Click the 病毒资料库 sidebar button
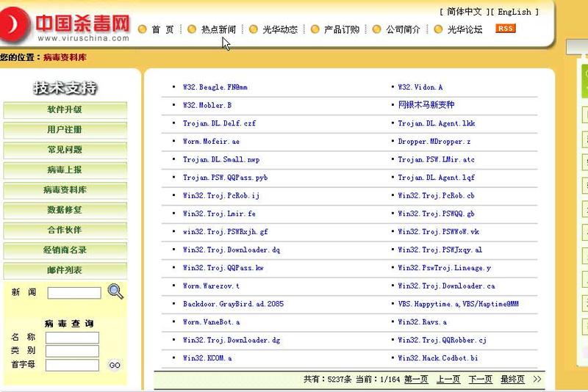 coord(65,190)
